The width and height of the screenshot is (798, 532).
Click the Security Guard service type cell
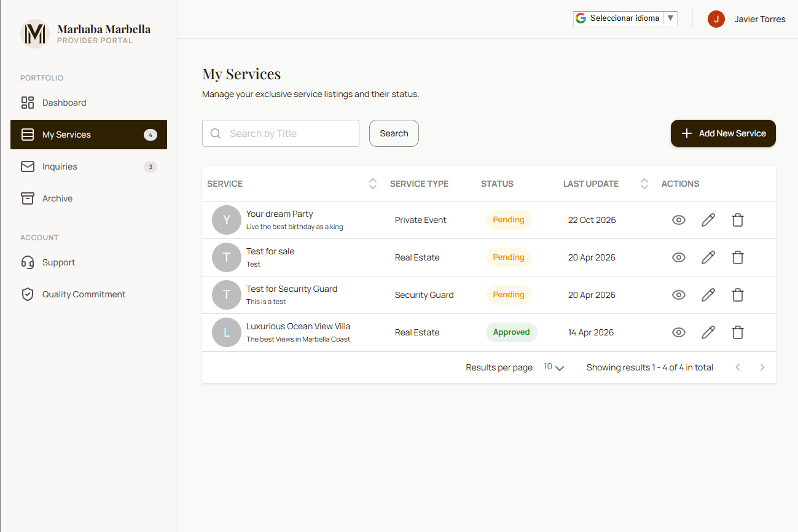pyautogui.click(x=424, y=295)
